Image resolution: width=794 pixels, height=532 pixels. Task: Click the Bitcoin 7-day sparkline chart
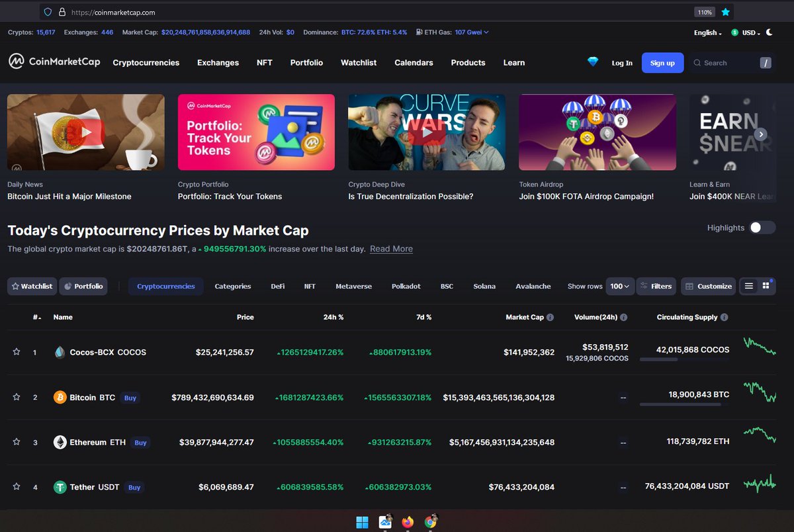(759, 391)
